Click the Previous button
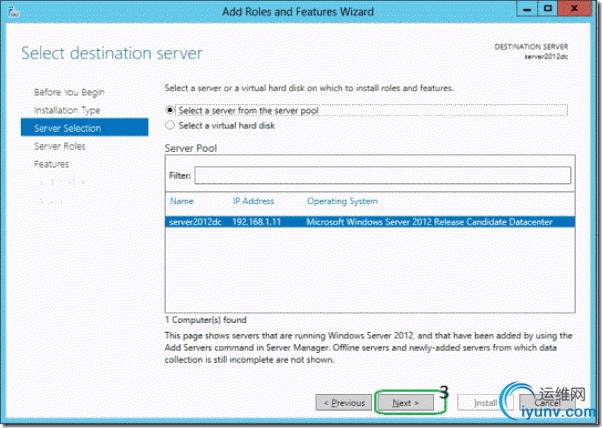602x428 pixels. coord(344,403)
